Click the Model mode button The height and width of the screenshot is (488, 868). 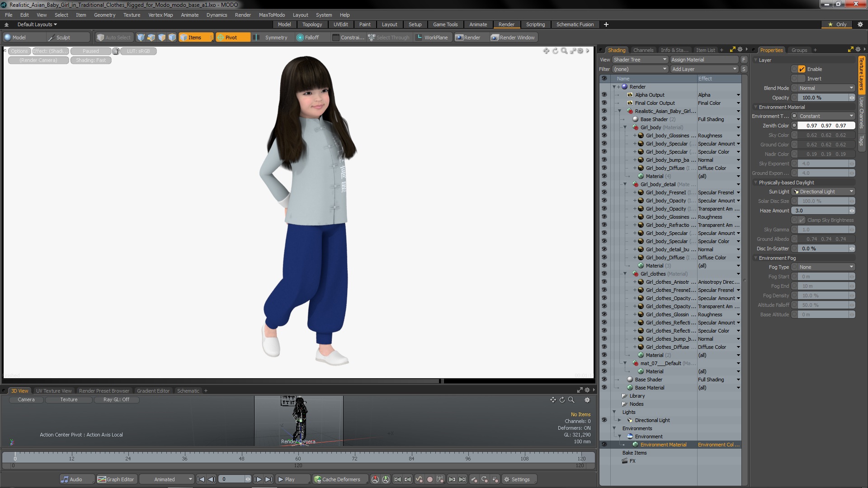click(24, 38)
